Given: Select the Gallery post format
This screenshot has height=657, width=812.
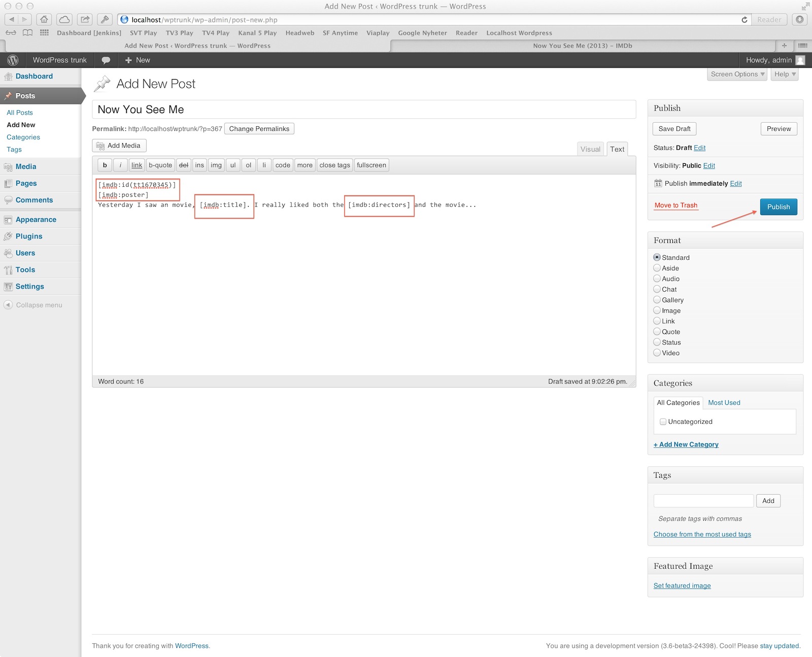Looking at the screenshot, I should [657, 300].
